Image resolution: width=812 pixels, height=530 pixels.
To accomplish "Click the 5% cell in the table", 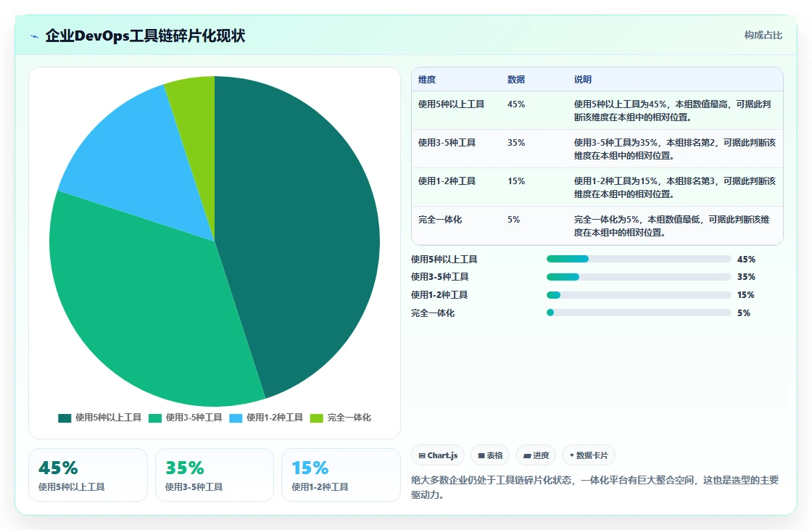I will (513, 220).
